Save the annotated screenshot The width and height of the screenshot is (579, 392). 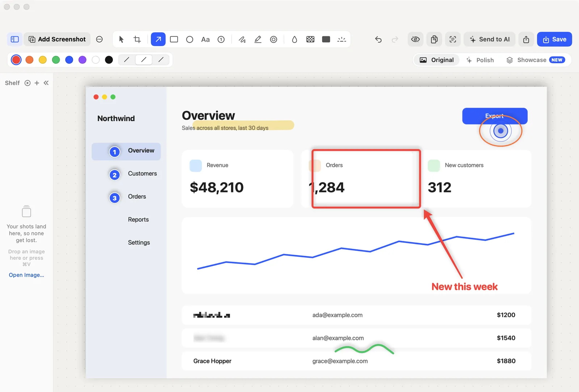point(554,39)
